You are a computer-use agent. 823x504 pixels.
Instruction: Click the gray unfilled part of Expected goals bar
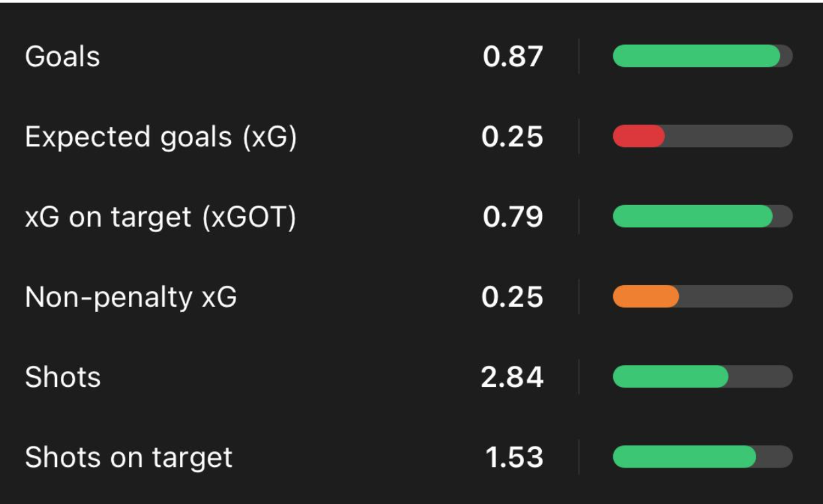click(x=728, y=136)
